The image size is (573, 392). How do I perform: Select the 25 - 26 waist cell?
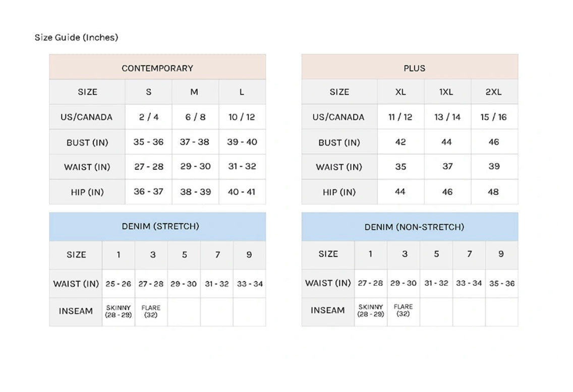click(x=119, y=284)
